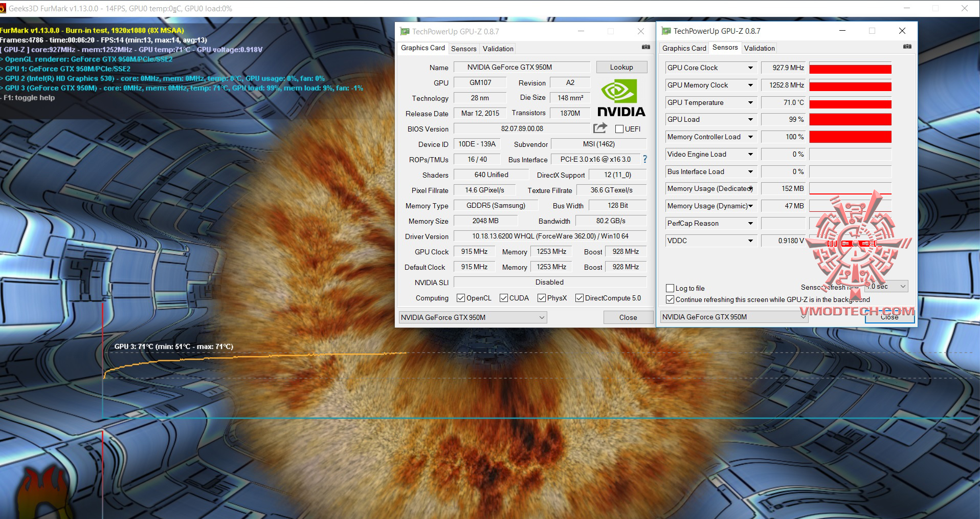This screenshot has width=980, height=519.
Task: Open the Memory Usage (Dedicated) sensor dropdown
Action: (x=750, y=188)
